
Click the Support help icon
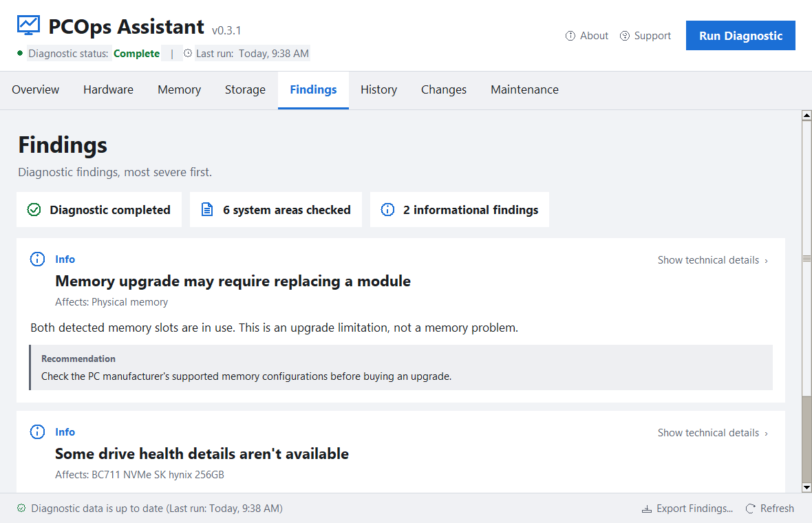625,36
